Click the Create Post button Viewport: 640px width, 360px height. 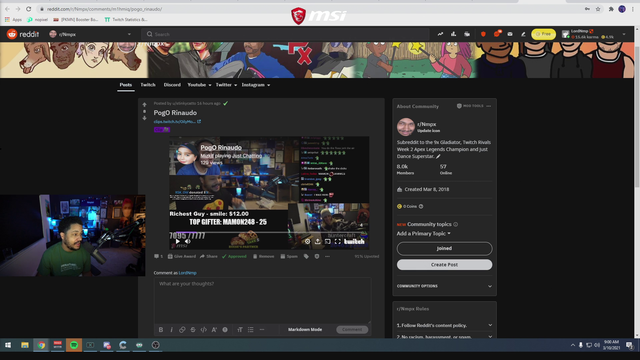[x=444, y=264]
